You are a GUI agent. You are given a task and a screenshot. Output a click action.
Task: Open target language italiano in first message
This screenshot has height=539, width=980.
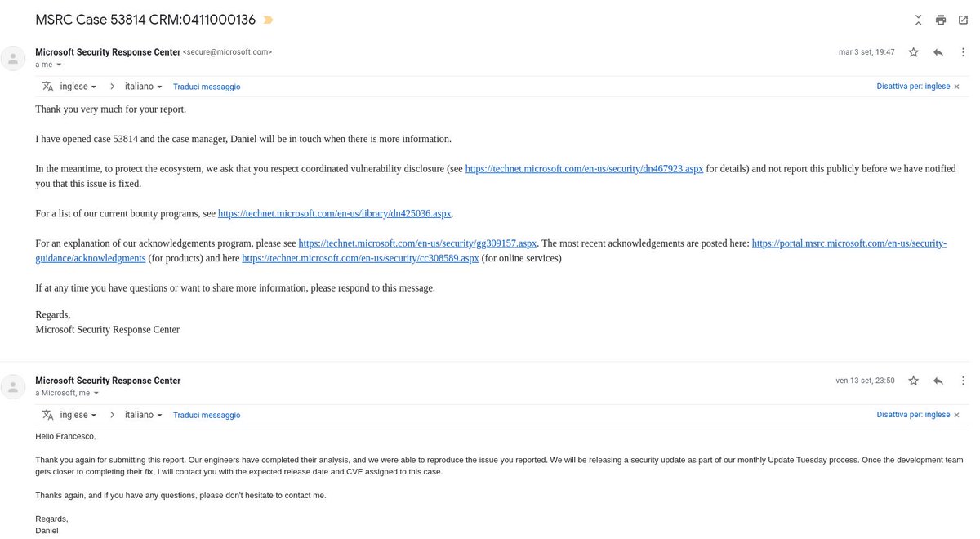pos(144,87)
